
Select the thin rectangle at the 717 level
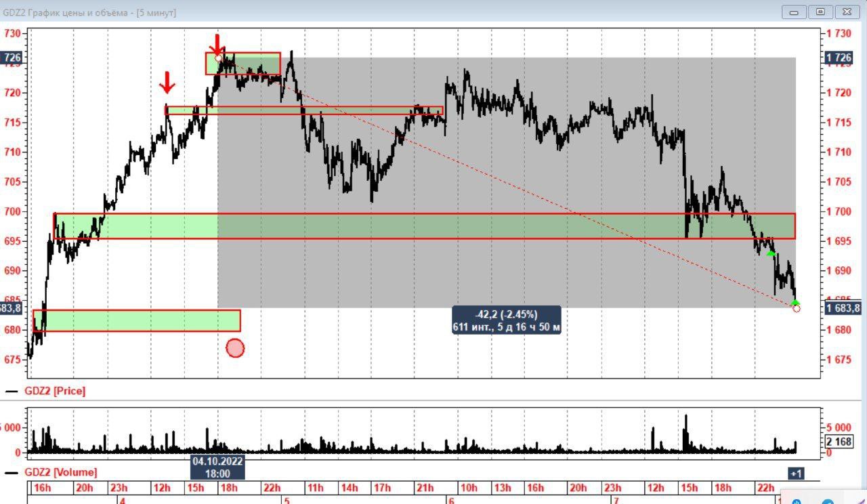coord(304,110)
